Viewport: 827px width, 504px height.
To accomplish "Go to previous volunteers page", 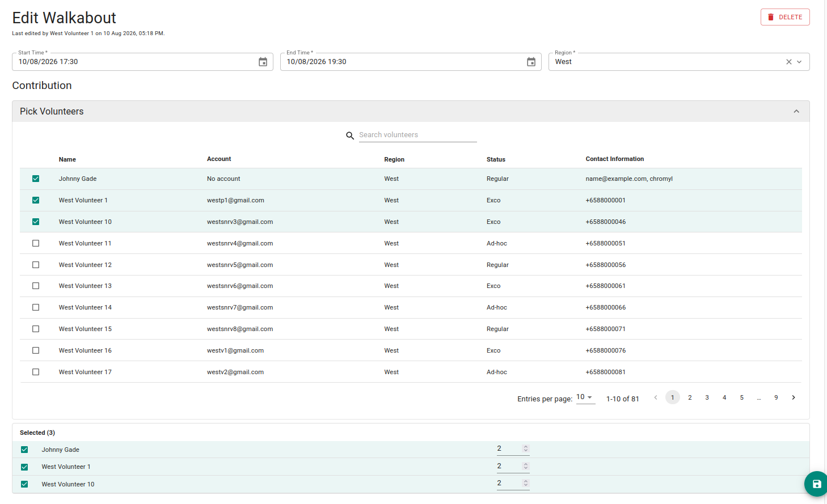I will tap(656, 397).
